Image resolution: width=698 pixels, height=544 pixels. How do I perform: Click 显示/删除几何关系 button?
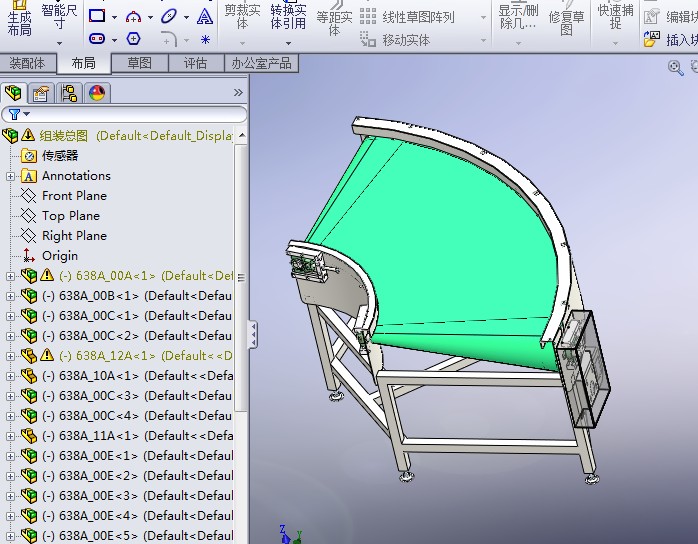[518, 17]
